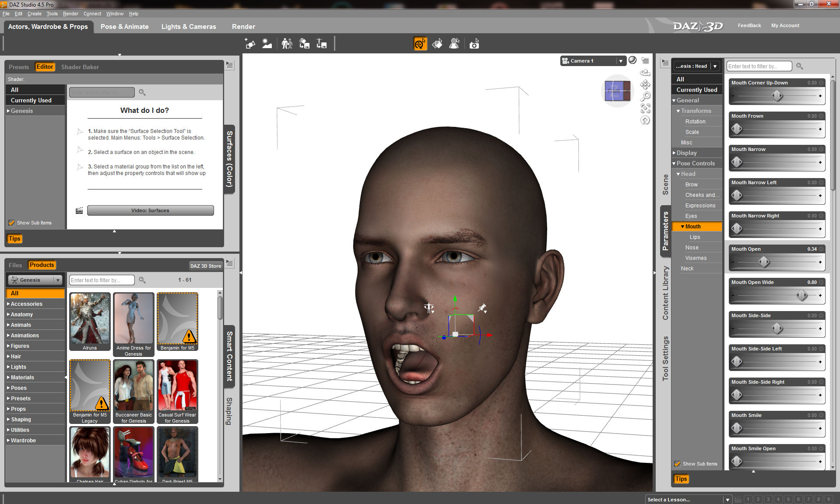Select Casual Surf Wear for Genesis thumbnail
This screenshot has height=504, width=840.
pos(177,392)
